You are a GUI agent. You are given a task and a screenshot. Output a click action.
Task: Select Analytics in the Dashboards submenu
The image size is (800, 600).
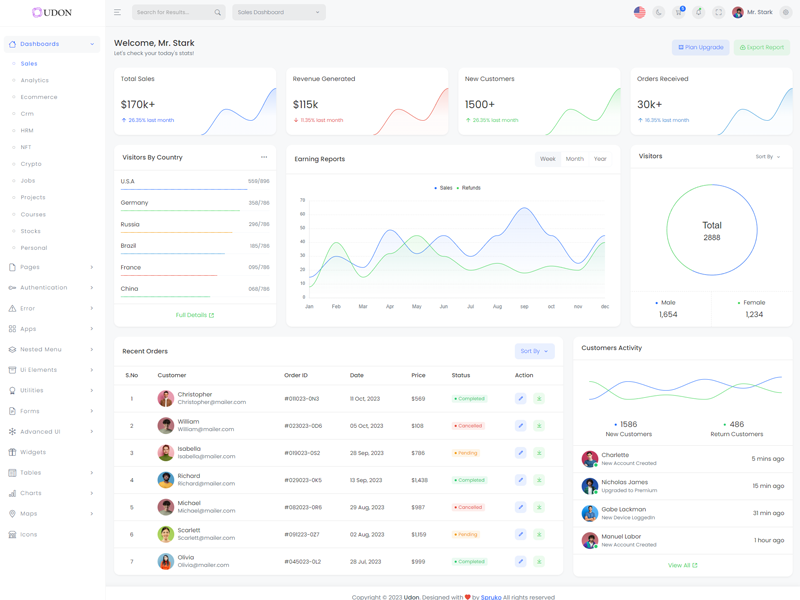[34, 80]
